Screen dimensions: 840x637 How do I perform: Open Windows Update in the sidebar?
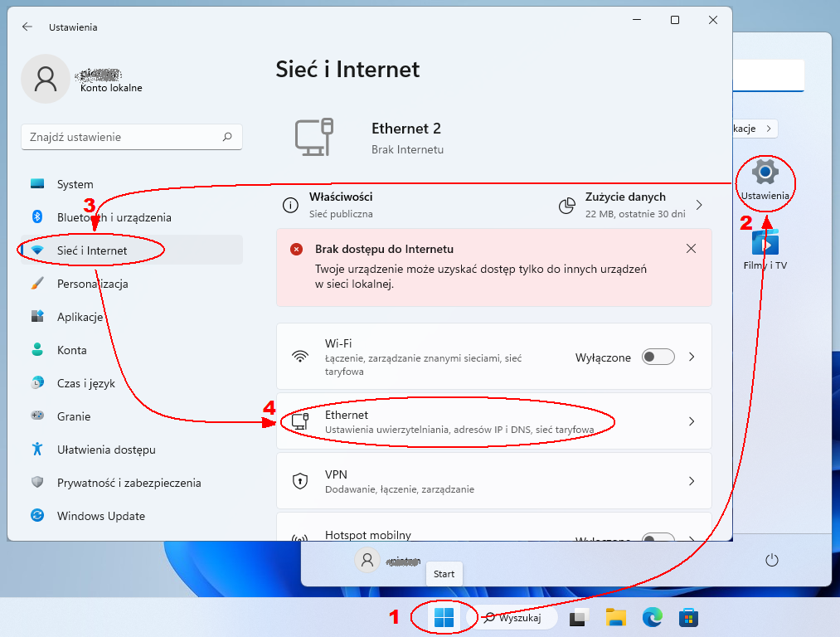point(100,516)
